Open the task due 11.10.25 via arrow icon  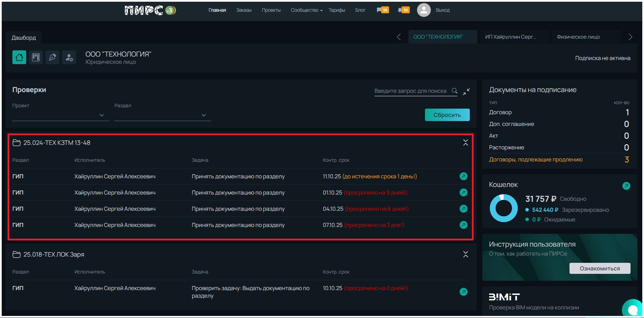tap(464, 176)
